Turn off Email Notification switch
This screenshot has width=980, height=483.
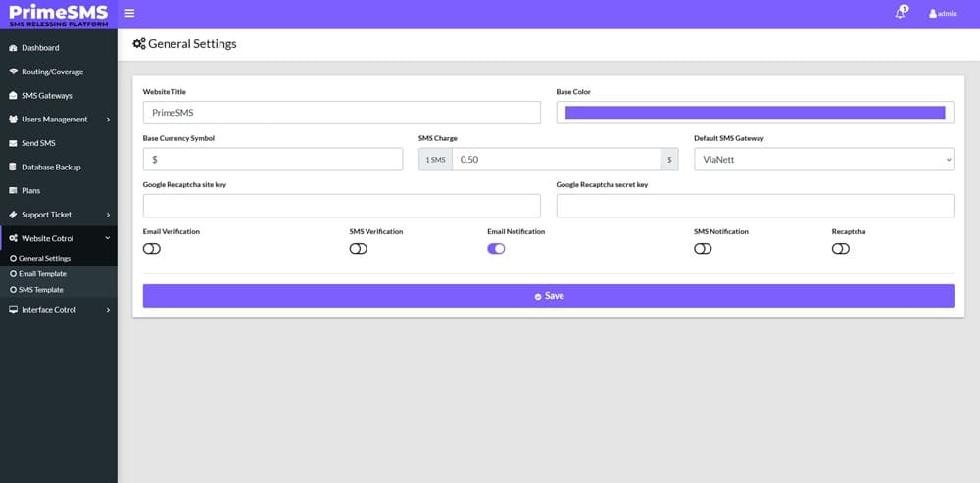(x=496, y=249)
